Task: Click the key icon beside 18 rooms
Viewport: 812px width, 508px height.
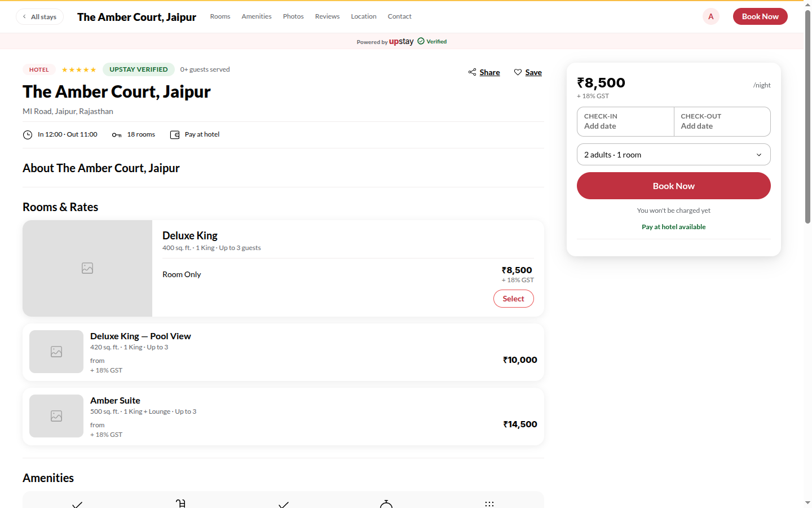Action: tap(117, 135)
